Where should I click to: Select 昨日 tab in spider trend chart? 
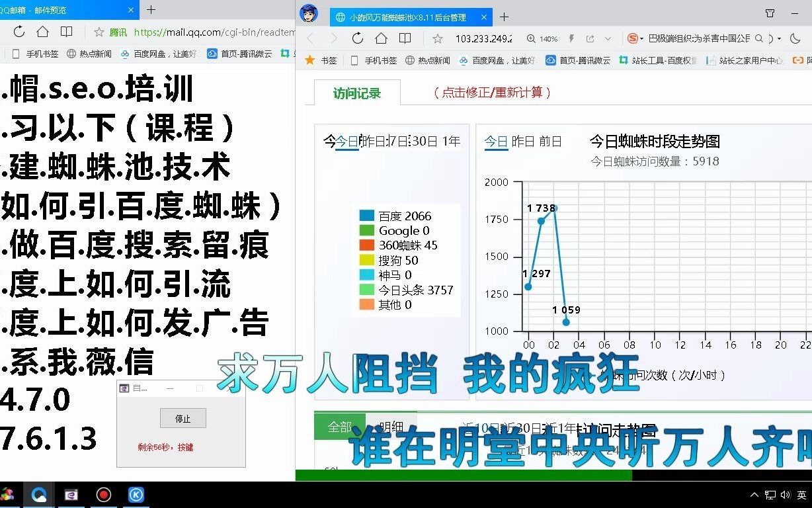coord(523,141)
